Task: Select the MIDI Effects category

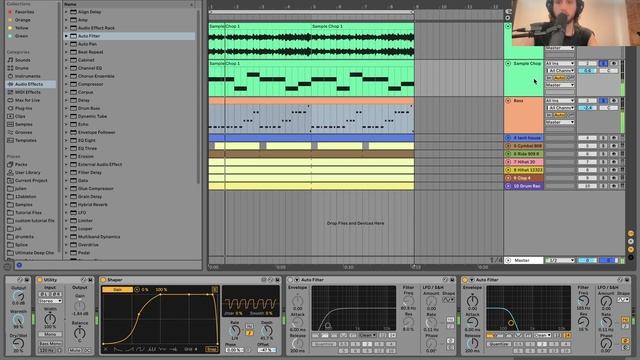Action: click(27, 92)
